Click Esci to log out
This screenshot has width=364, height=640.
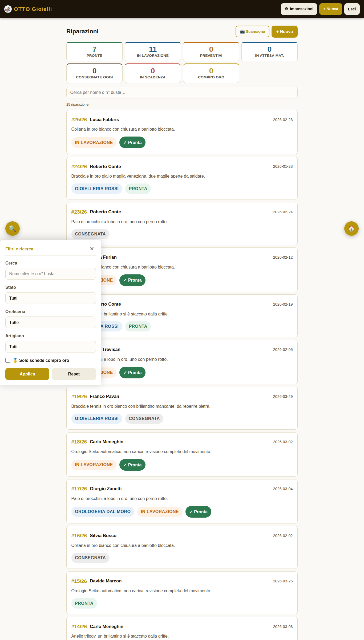point(352,9)
